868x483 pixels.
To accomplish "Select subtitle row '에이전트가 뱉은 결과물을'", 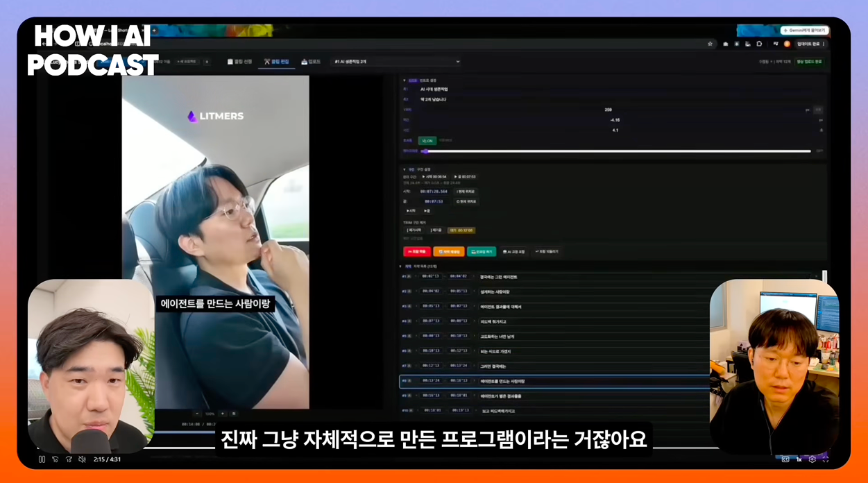I will (555, 396).
